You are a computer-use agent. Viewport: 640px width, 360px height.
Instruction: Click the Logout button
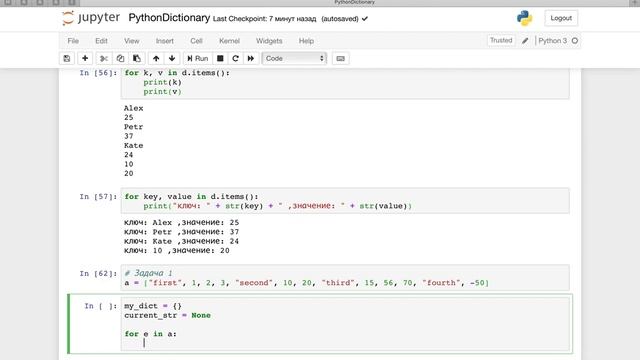[x=561, y=18]
